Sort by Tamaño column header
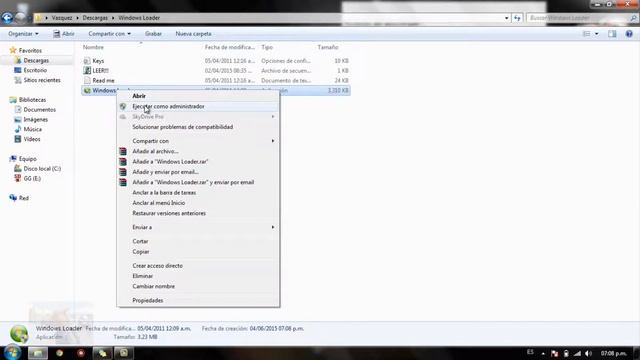 pos(328,47)
